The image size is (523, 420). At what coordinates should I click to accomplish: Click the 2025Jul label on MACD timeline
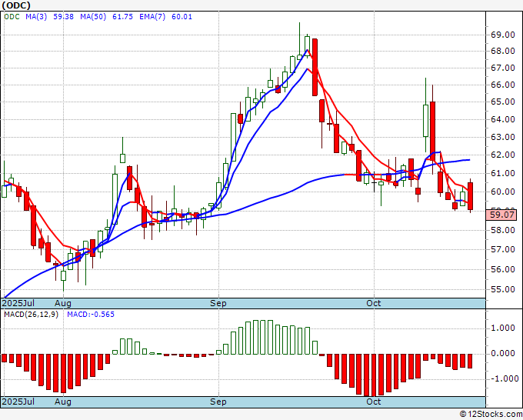coord(18,402)
